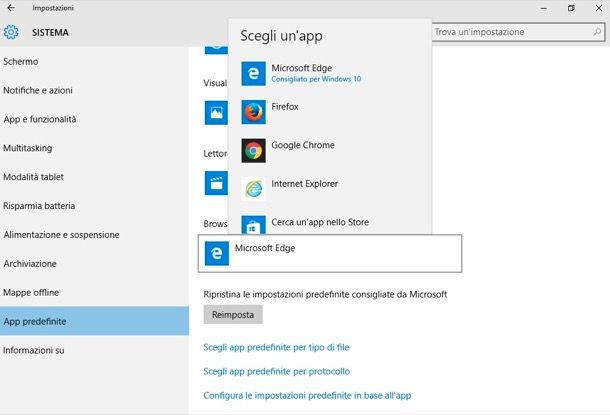Screen dimensions: 610x415
Task: Click the current browser Edge icon tile
Action: 217,253
